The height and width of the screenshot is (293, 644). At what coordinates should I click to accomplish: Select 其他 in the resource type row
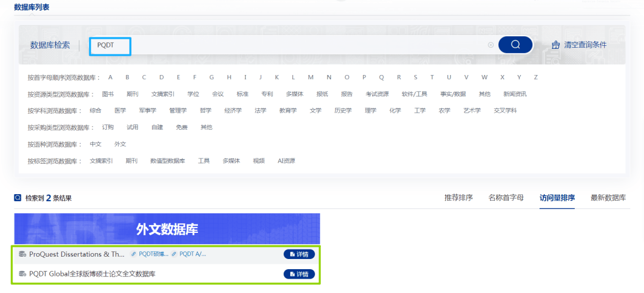(485, 94)
